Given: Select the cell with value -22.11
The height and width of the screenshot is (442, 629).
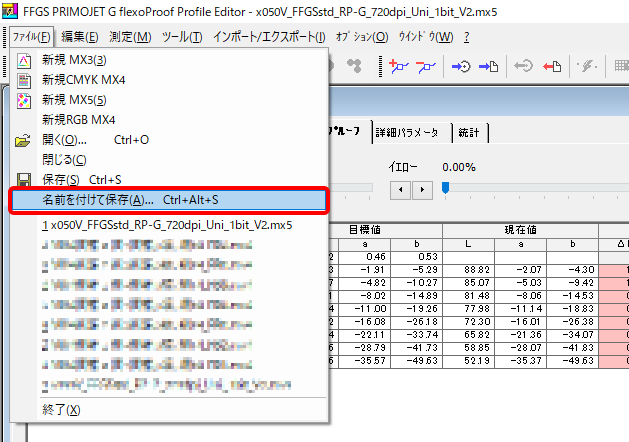Looking at the screenshot, I should 365,335.
